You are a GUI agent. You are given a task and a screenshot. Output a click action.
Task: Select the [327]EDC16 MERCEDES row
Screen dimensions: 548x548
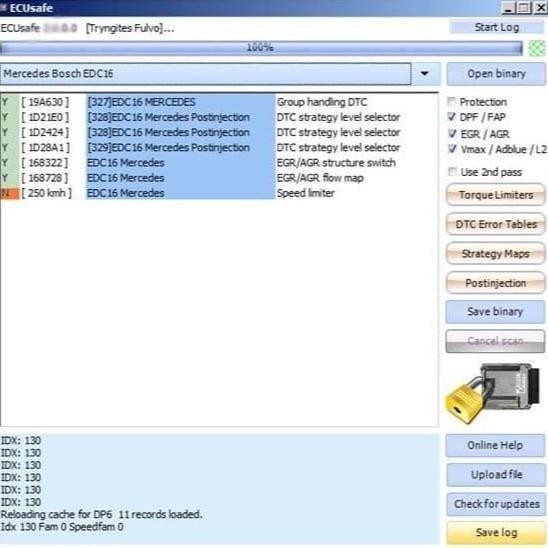(219, 102)
